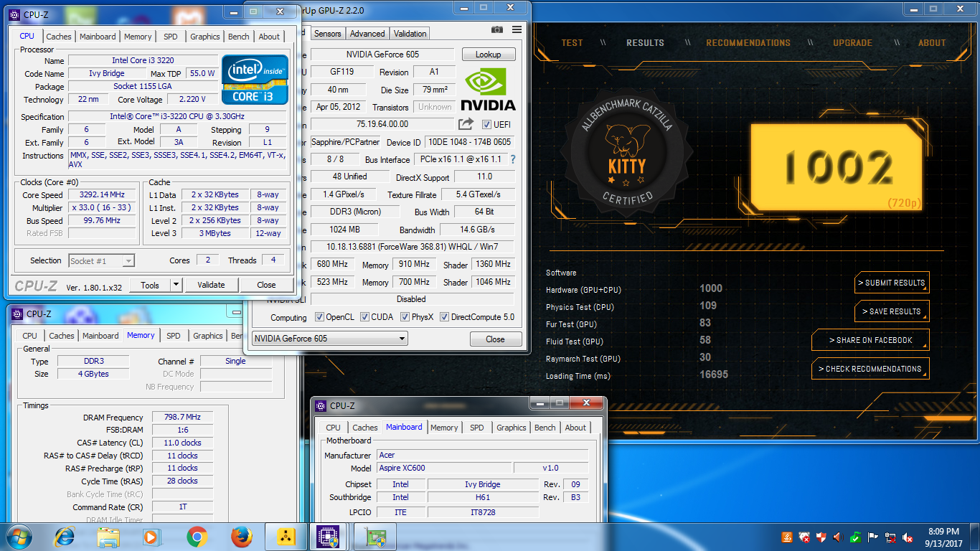Click the Intel Core i3 logo badge
980x551 pixels.
[x=255, y=80]
